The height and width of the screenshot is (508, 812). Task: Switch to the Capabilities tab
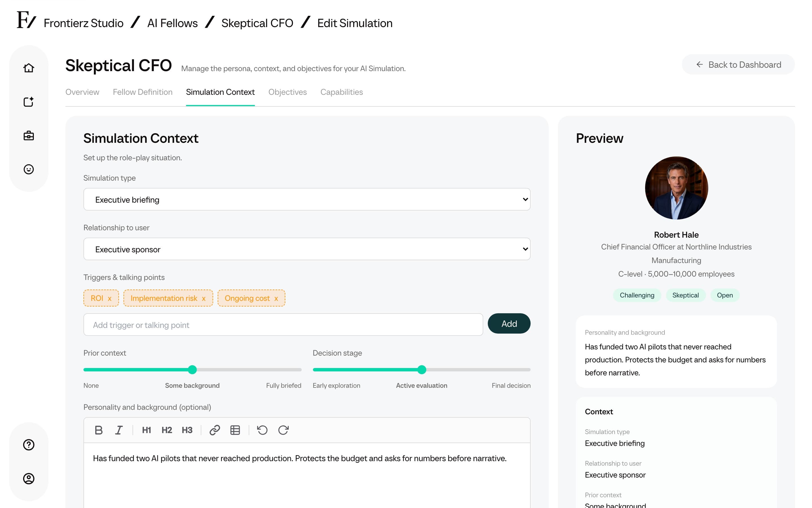tap(342, 92)
